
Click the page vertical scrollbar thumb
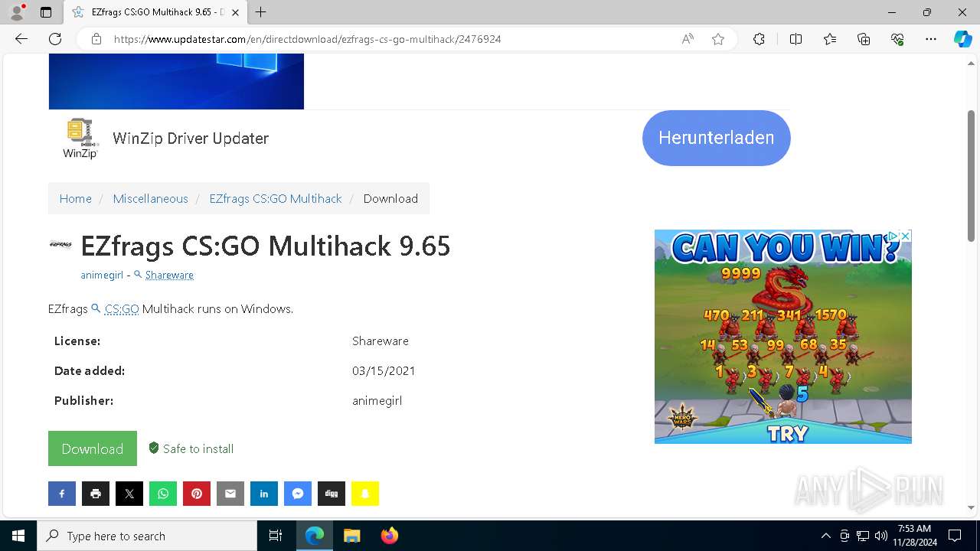972,176
